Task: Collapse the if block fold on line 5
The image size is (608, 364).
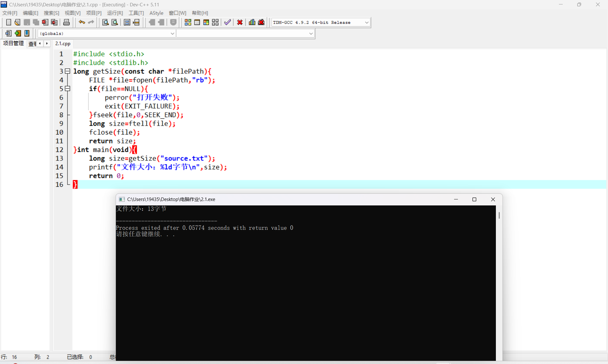Action: (x=67, y=89)
